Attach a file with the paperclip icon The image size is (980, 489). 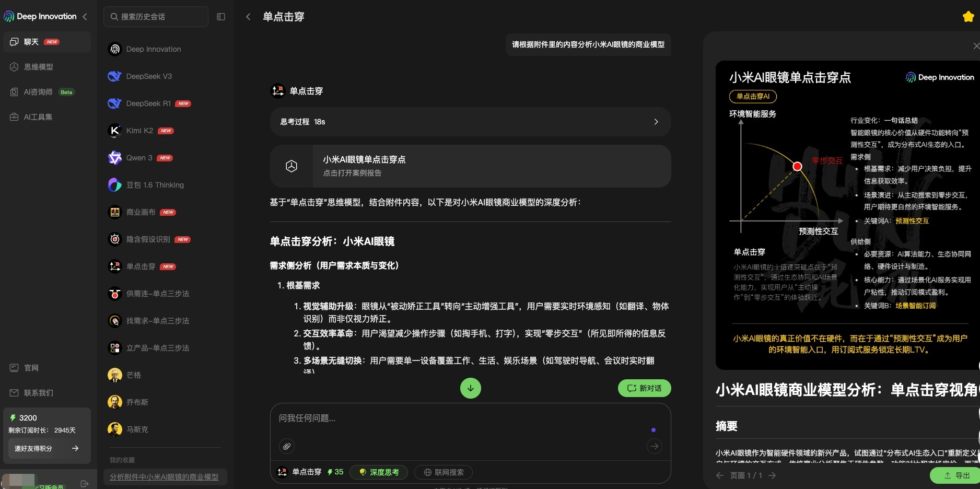(x=287, y=446)
